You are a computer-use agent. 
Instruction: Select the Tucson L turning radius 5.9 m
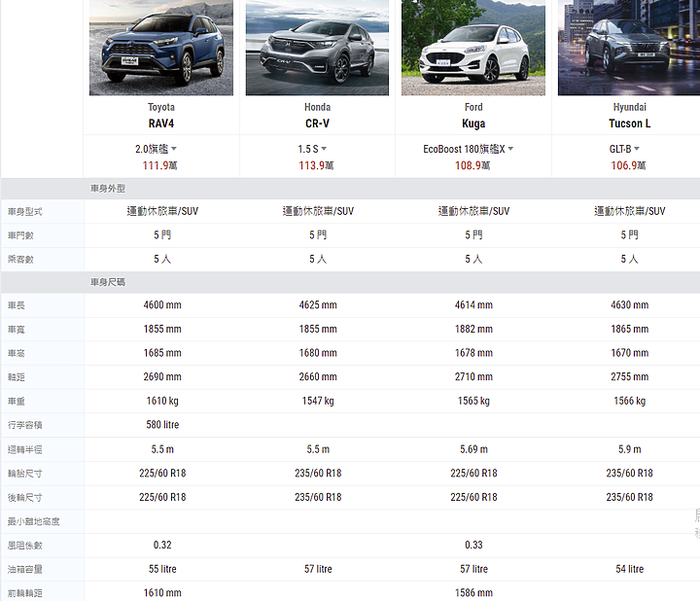(x=629, y=449)
